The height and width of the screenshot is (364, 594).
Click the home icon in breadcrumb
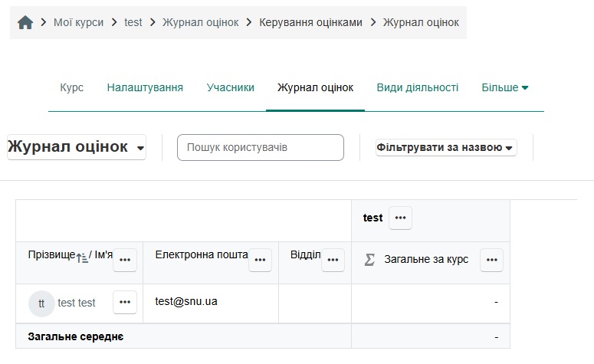click(x=25, y=22)
